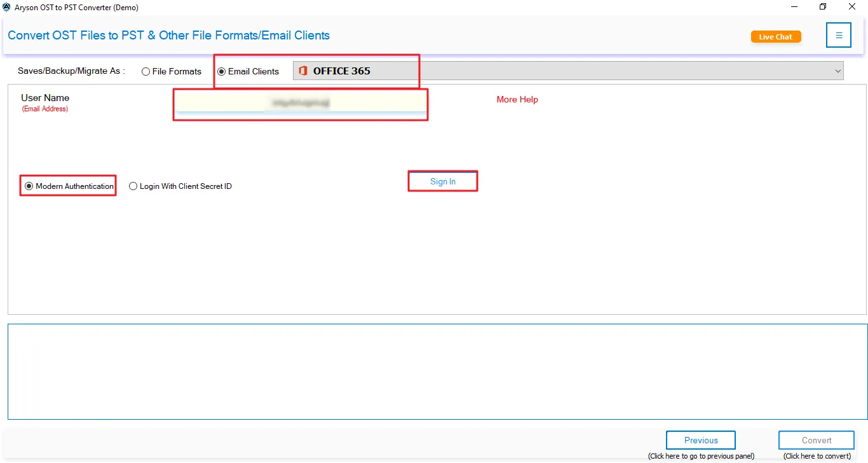
Task: Enable Modern Authentication
Action: coord(28,186)
